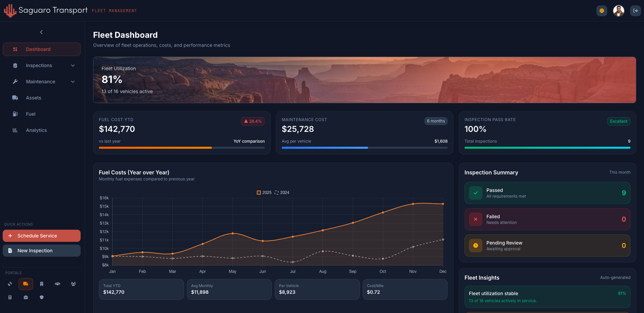Click the Schedule Service button
Image resolution: width=644 pixels, height=313 pixels.
(41, 235)
